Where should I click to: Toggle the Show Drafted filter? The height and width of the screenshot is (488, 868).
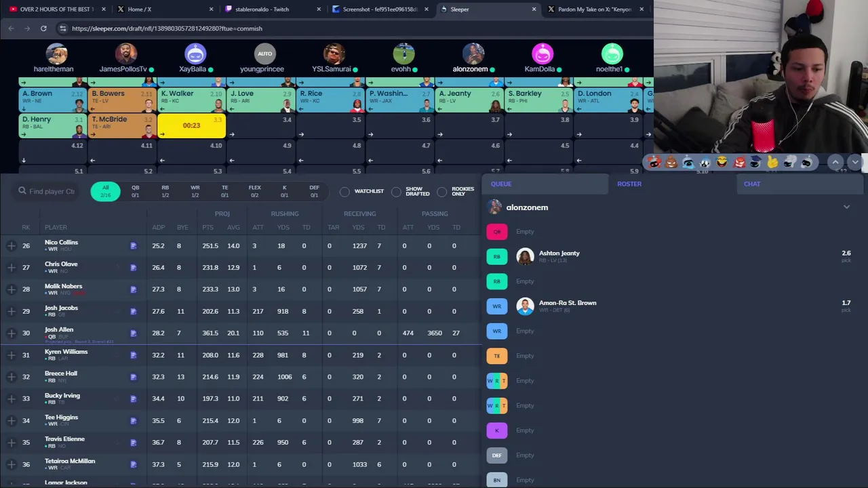click(396, 192)
